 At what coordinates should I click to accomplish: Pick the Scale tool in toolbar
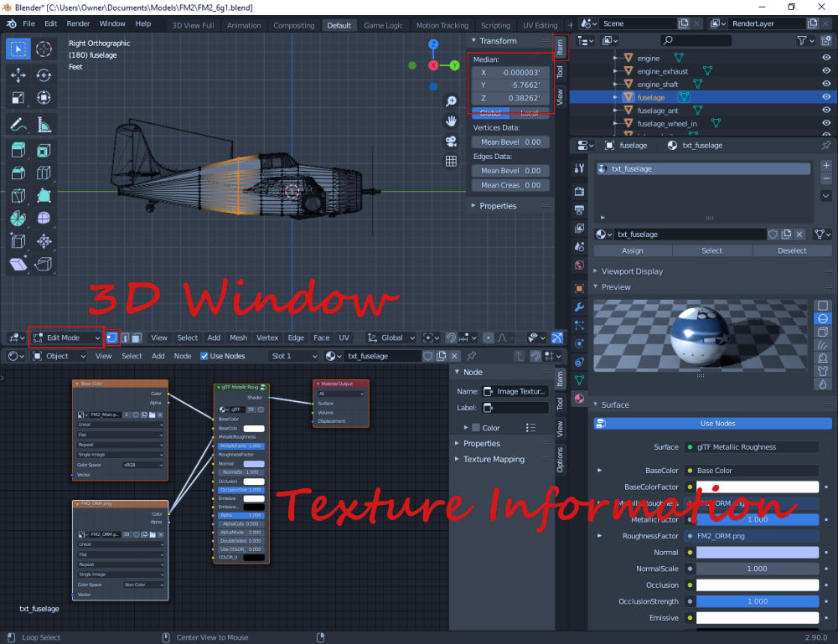tap(18, 98)
